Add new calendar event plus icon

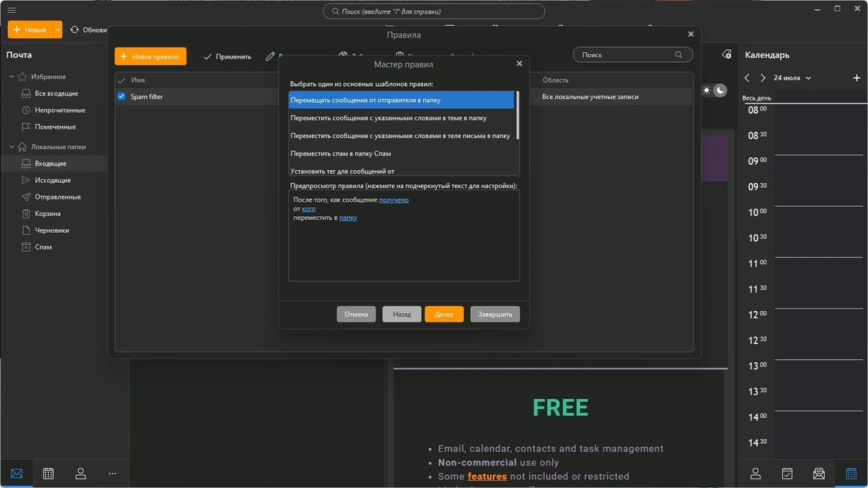[x=856, y=78]
